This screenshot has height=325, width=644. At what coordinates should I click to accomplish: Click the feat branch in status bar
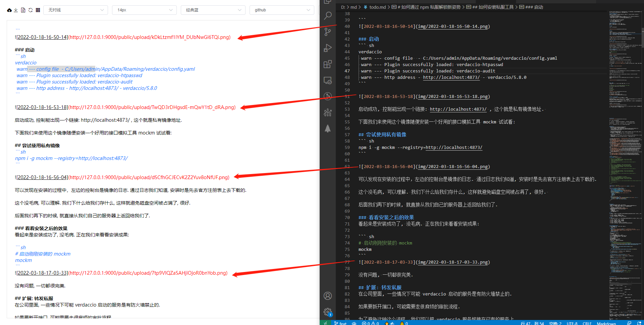coord(340,323)
